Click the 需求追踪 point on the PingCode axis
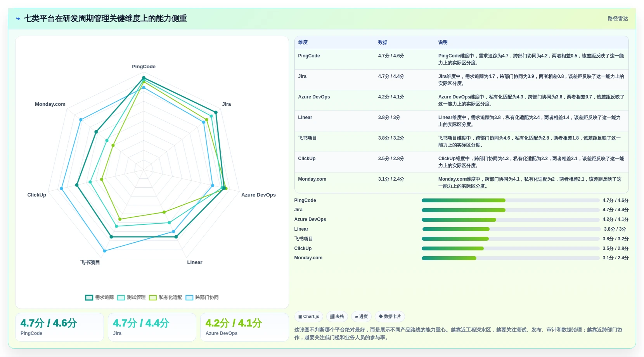644x357 pixels. [x=144, y=78]
